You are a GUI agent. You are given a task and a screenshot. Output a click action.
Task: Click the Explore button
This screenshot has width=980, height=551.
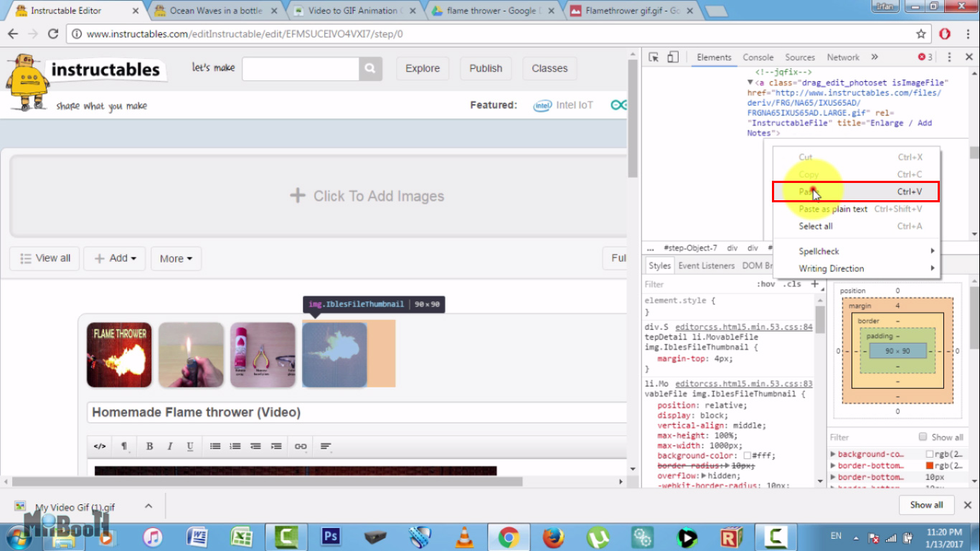423,68
